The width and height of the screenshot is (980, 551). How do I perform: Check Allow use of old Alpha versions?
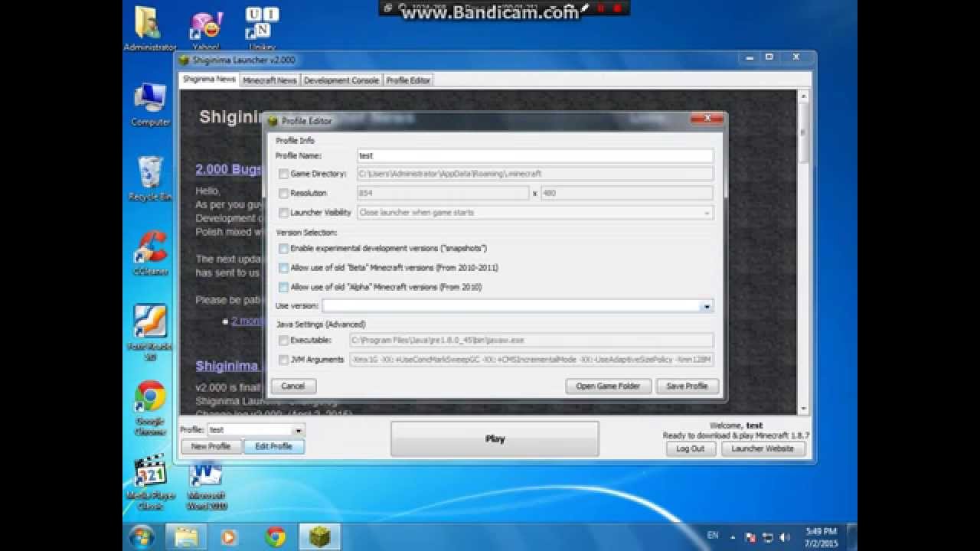coord(283,287)
